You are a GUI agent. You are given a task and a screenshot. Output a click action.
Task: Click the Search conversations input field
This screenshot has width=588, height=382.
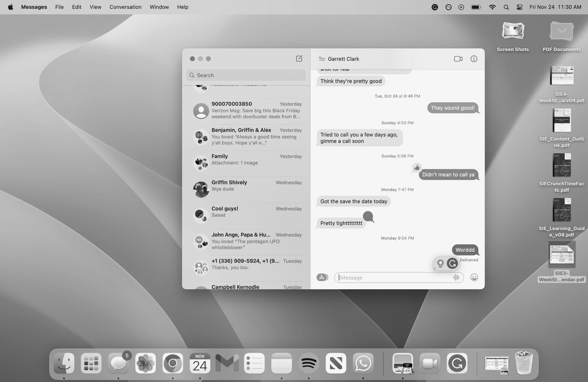(x=246, y=75)
